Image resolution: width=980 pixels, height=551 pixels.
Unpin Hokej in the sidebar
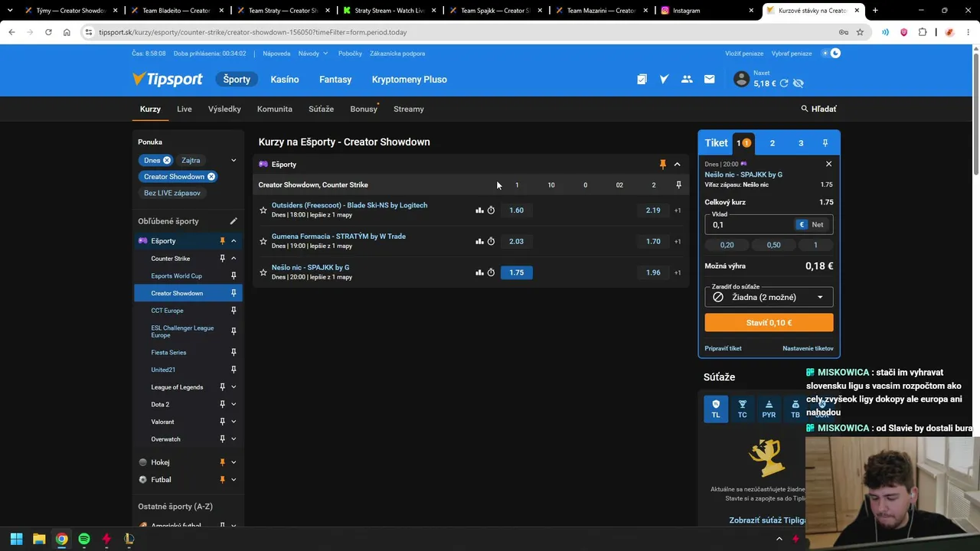click(222, 462)
